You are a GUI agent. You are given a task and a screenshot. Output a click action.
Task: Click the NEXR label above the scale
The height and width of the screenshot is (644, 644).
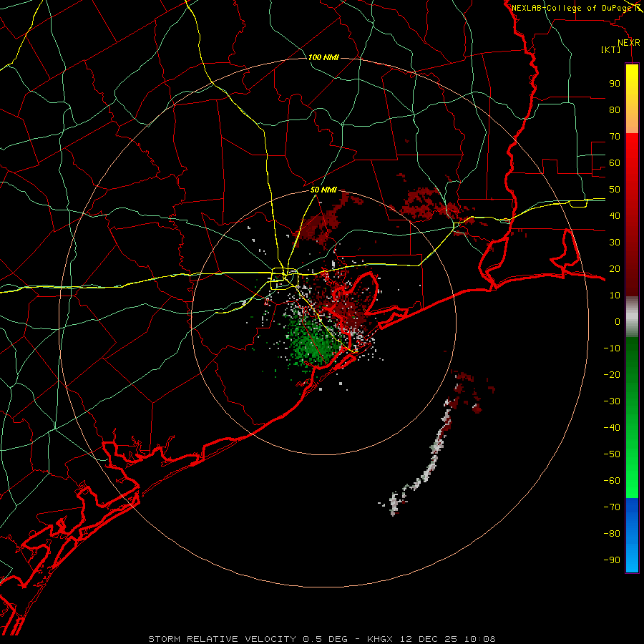pyautogui.click(x=629, y=43)
